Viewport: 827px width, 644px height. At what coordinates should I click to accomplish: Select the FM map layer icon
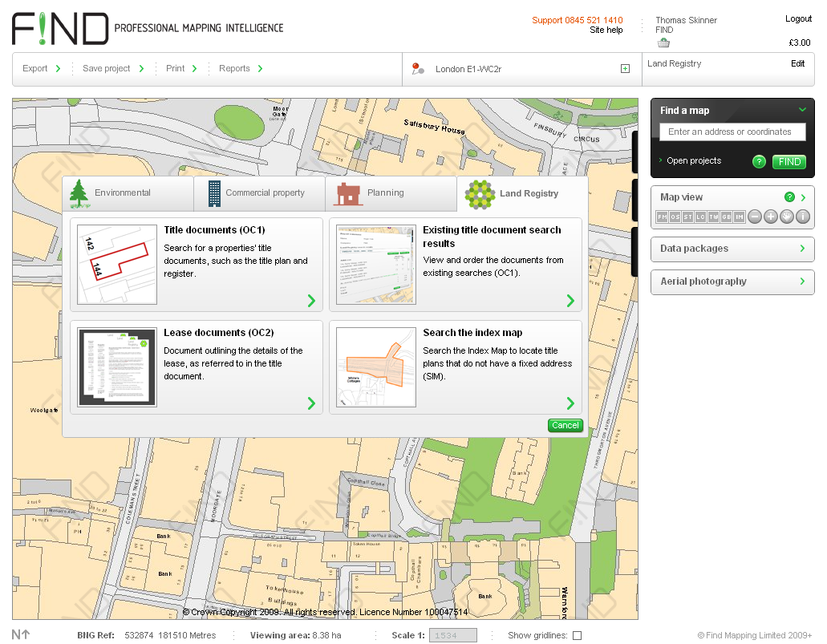(x=663, y=217)
